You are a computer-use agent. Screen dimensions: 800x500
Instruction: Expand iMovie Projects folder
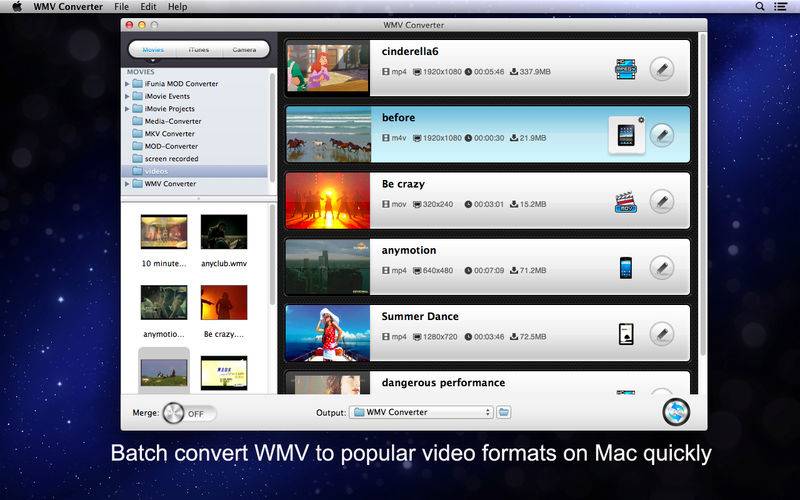(x=127, y=109)
